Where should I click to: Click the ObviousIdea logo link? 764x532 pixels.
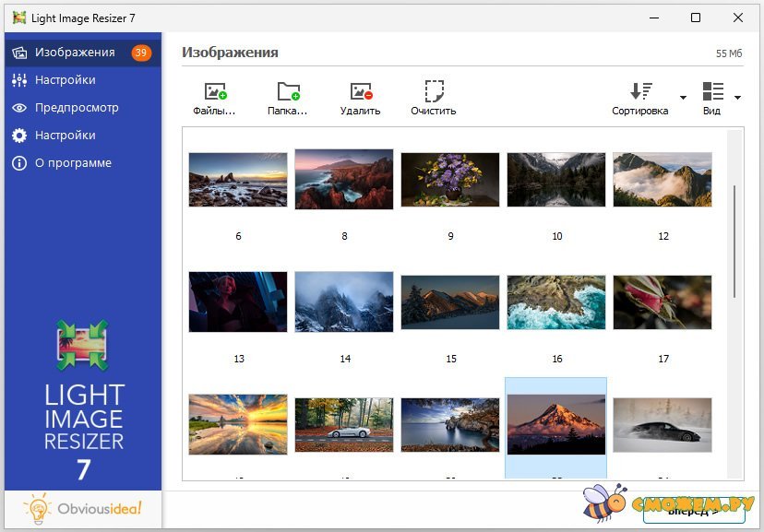click(83, 509)
